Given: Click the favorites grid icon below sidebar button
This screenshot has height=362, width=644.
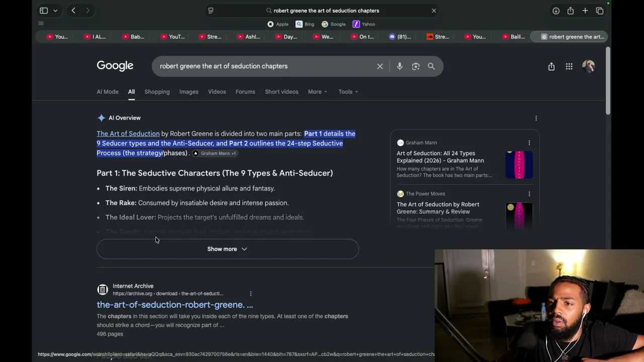Looking at the screenshot, I should (x=41, y=24).
